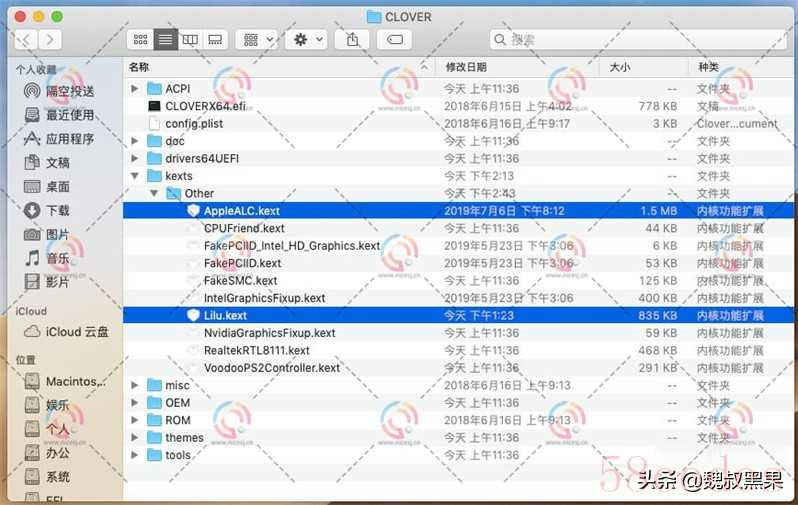Open Applications (应用程序) in sidebar
Screen dimensions: 798x505
pos(60,138)
